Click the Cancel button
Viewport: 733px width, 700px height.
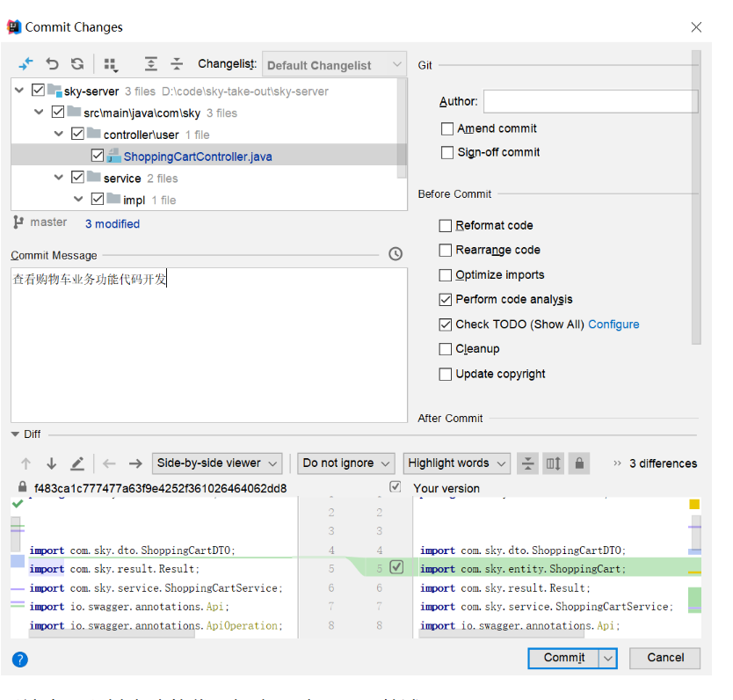point(664,658)
